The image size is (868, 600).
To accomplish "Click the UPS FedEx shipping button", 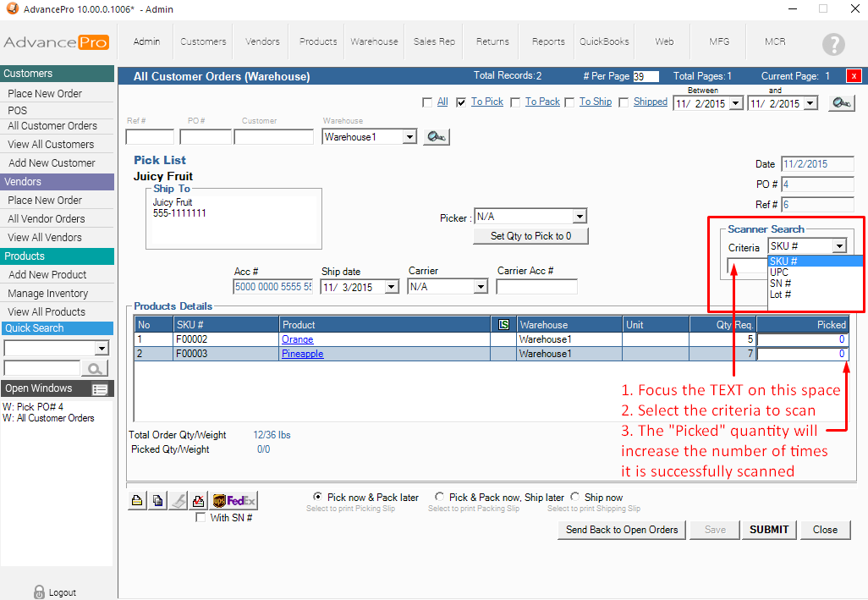I will tap(234, 500).
